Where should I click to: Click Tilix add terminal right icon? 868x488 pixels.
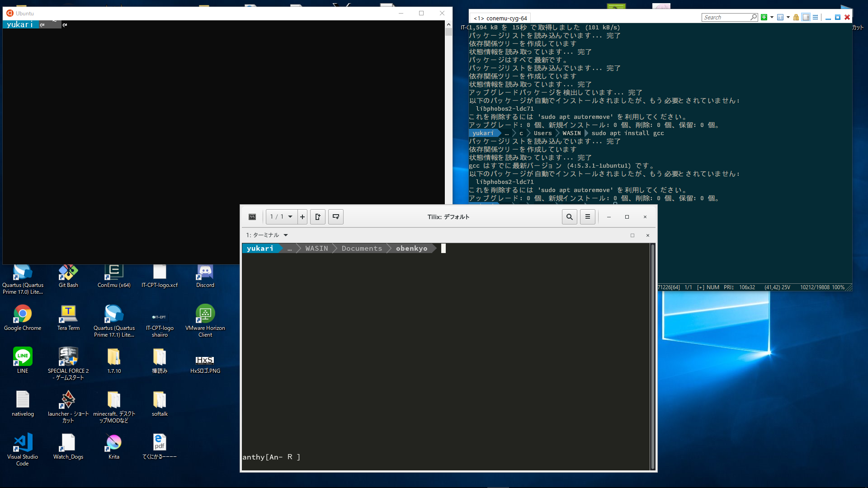click(x=318, y=217)
